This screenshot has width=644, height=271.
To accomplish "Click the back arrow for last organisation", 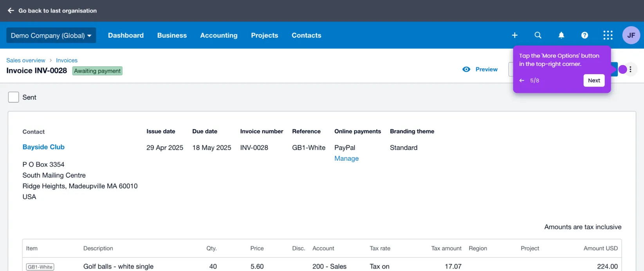I will click(11, 11).
